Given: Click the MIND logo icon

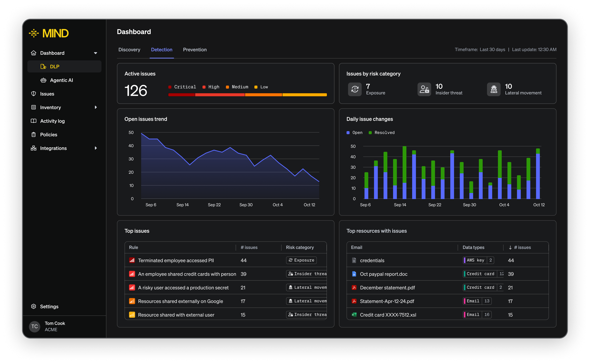Looking at the screenshot, I should 34,33.
